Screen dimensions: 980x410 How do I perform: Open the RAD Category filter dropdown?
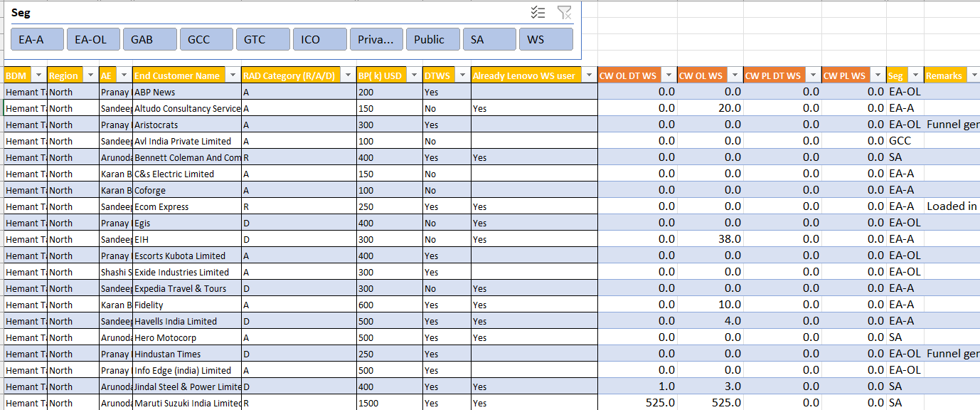pos(348,75)
